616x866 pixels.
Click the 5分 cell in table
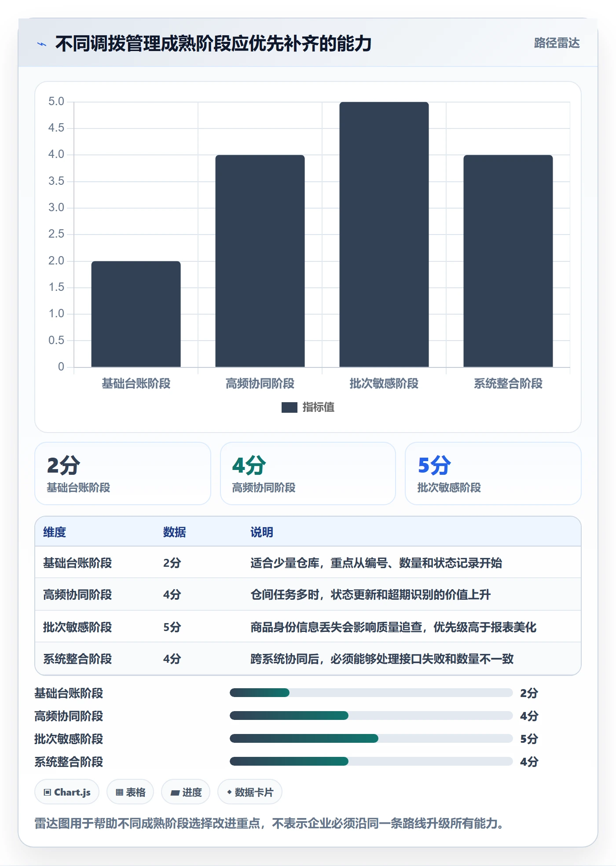pos(172,627)
